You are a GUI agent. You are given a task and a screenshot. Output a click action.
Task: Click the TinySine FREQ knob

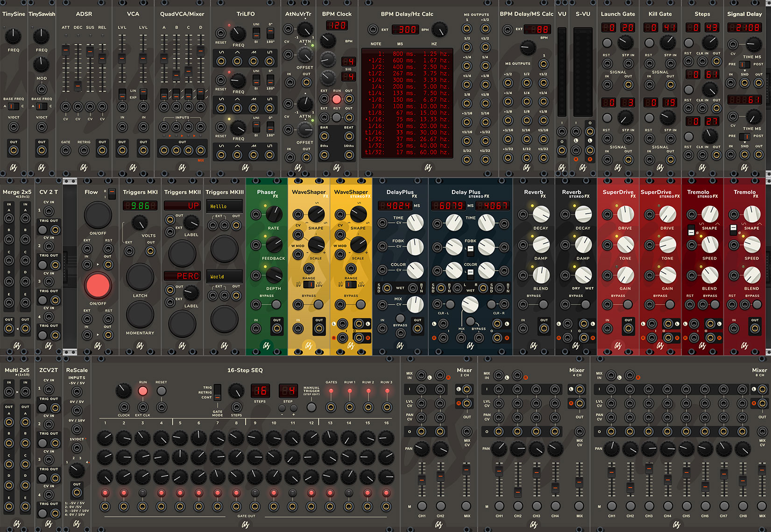pyautogui.click(x=13, y=36)
